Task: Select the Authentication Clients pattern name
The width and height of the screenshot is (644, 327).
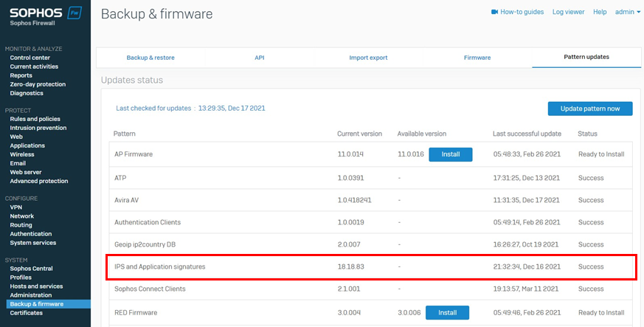Action: pyautogui.click(x=148, y=222)
